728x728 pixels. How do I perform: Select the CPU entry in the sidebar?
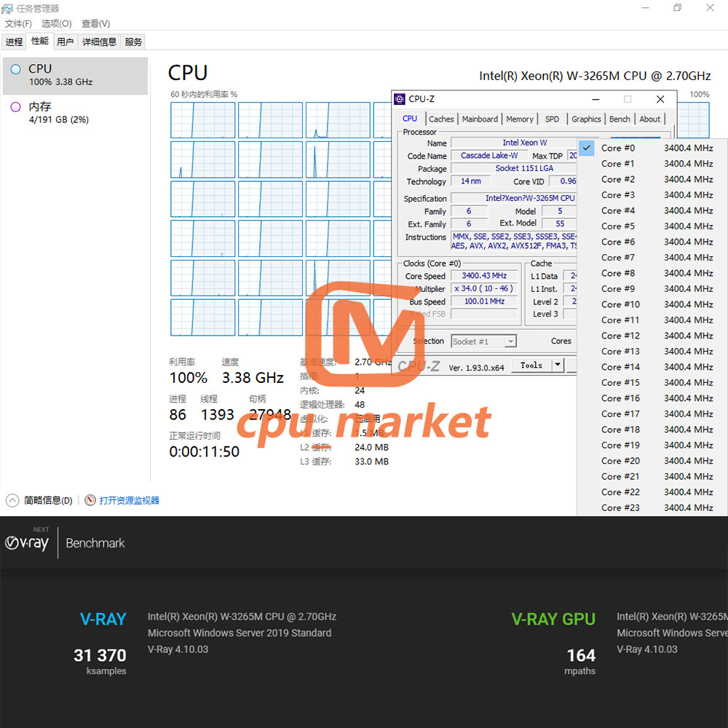tap(75, 76)
